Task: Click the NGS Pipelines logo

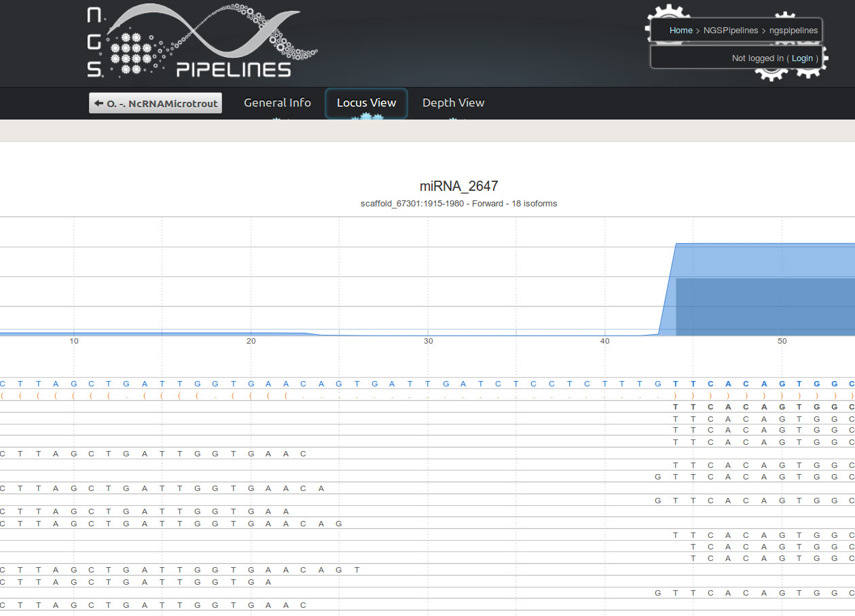Action: coord(202,41)
